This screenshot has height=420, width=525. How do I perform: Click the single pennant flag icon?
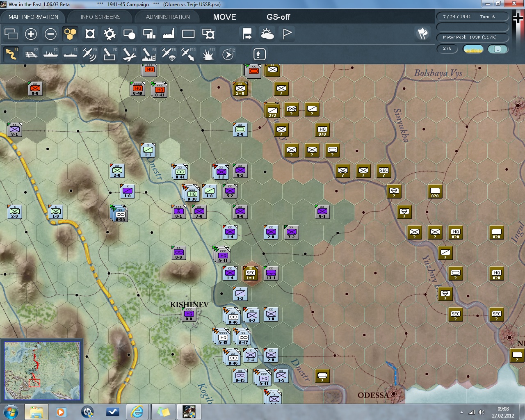coord(287,34)
